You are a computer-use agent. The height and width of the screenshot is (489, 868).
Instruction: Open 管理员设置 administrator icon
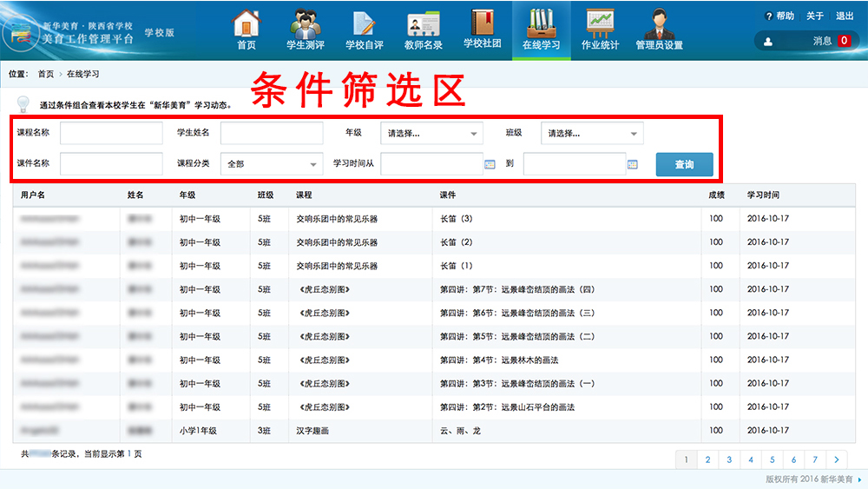click(659, 23)
